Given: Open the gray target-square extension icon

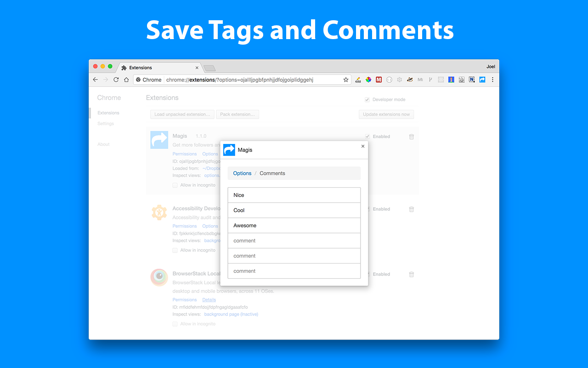Looking at the screenshot, I should [441, 80].
